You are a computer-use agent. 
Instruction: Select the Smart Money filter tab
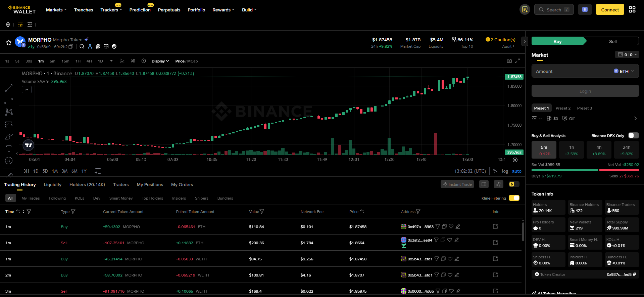tap(121, 198)
